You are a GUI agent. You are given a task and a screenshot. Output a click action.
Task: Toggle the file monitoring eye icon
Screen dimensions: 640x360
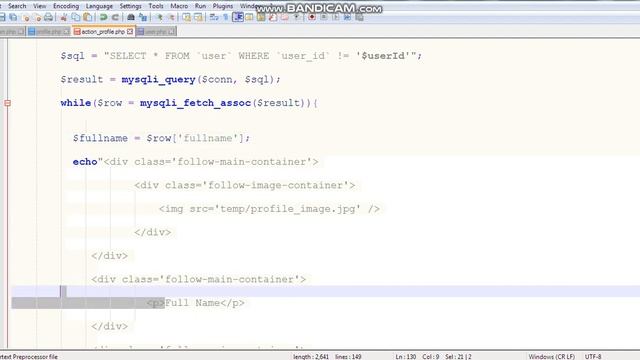(297, 17)
